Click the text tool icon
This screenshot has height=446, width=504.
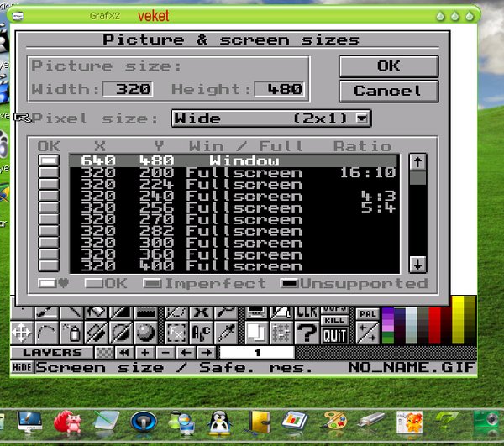200,333
